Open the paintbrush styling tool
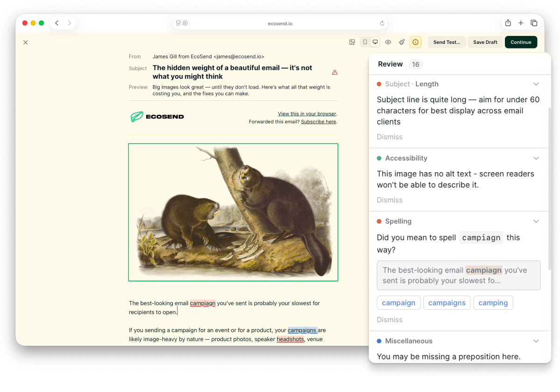Image resolution: width=560 pixels, height=392 pixels. [402, 42]
